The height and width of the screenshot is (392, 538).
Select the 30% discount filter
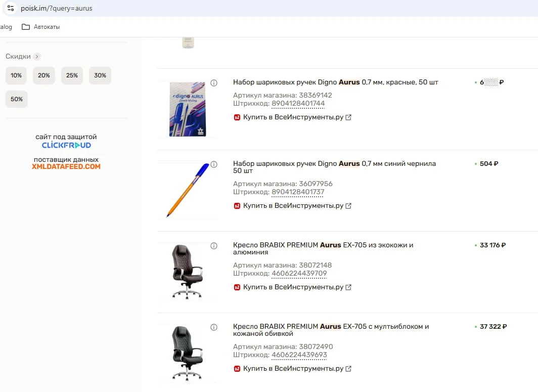click(100, 75)
